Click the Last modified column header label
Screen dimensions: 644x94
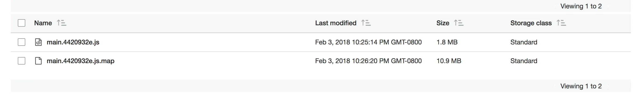[x=336, y=23]
